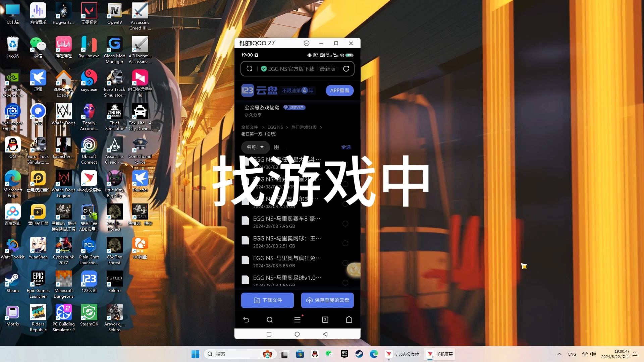This screenshot has width=644, height=362.
Task: Tap the browser home icon
Action: tap(349, 320)
